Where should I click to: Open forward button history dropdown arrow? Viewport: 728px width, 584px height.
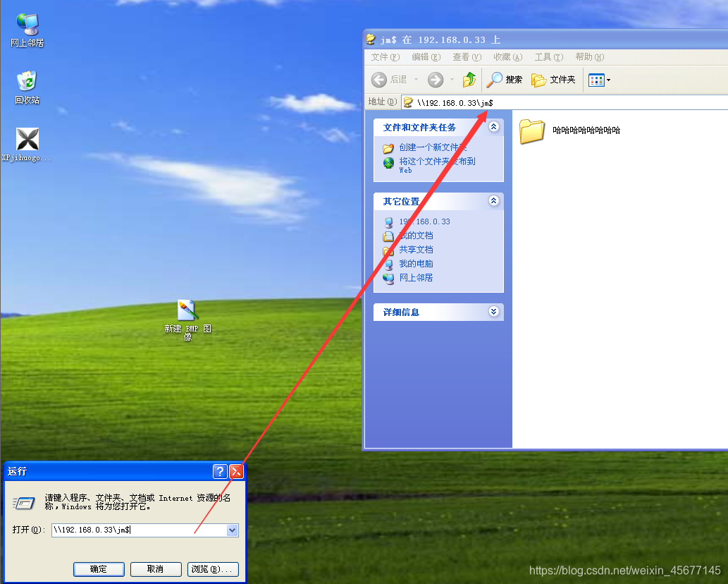(452, 80)
